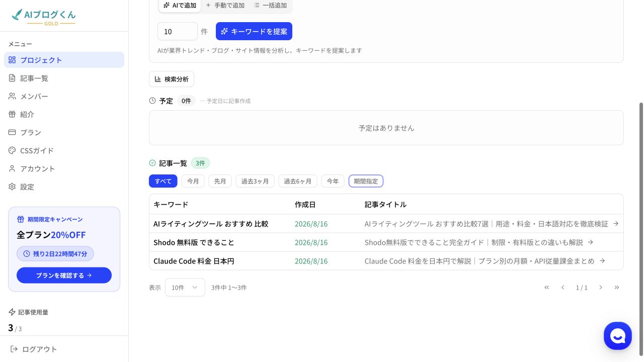Viewport: 644px width, 362px height.
Task: Open the CSSガイド page
Action: tap(64, 150)
